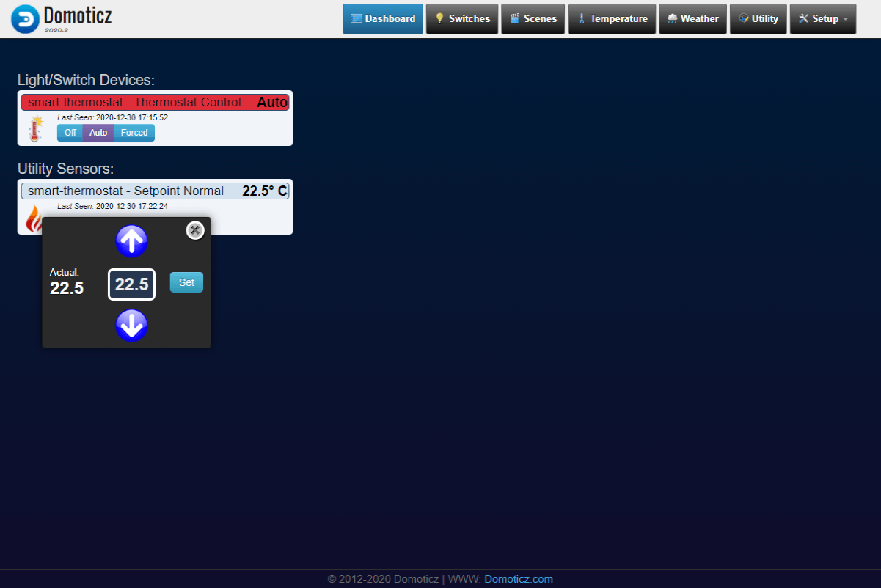Open the Weather tab
881x588 pixels.
692,19
